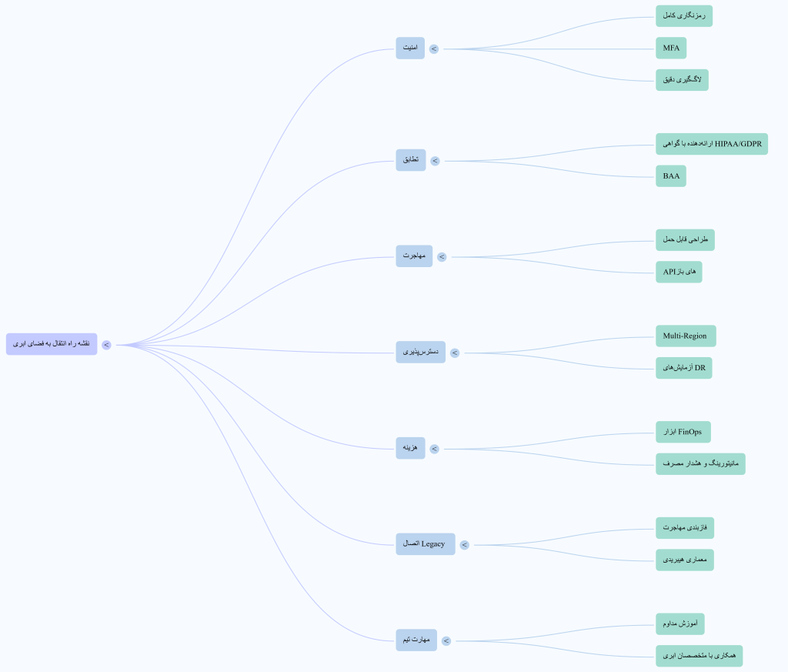Viewport: 788px width, 672px height.
Task: Collapse the هزینه branch toggle
Action: pyautogui.click(x=435, y=449)
